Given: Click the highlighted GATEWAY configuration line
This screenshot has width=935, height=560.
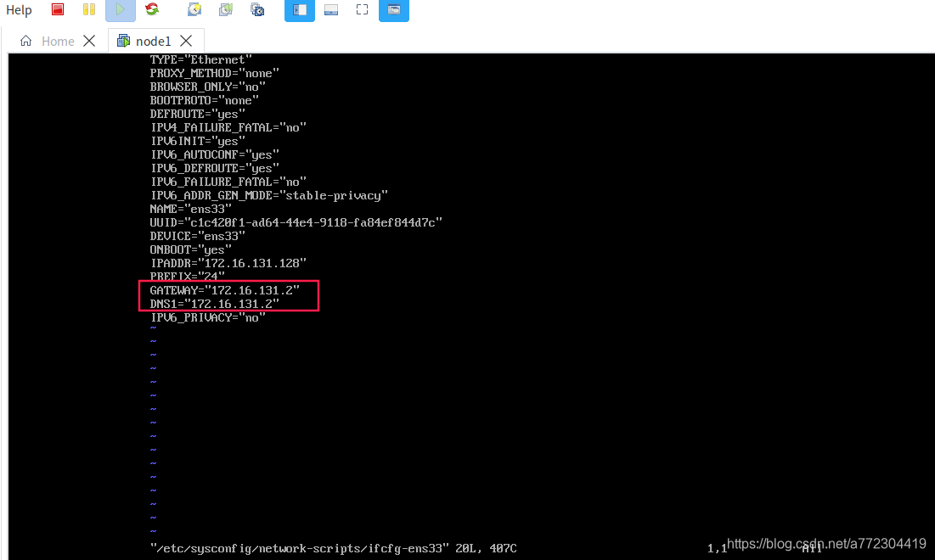Looking at the screenshot, I should point(223,290).
